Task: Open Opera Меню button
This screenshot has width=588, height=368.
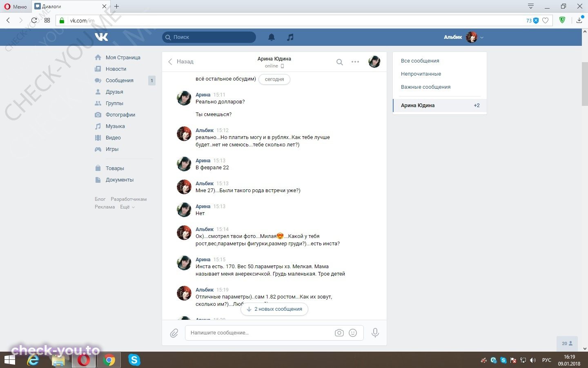Action: 16,7
